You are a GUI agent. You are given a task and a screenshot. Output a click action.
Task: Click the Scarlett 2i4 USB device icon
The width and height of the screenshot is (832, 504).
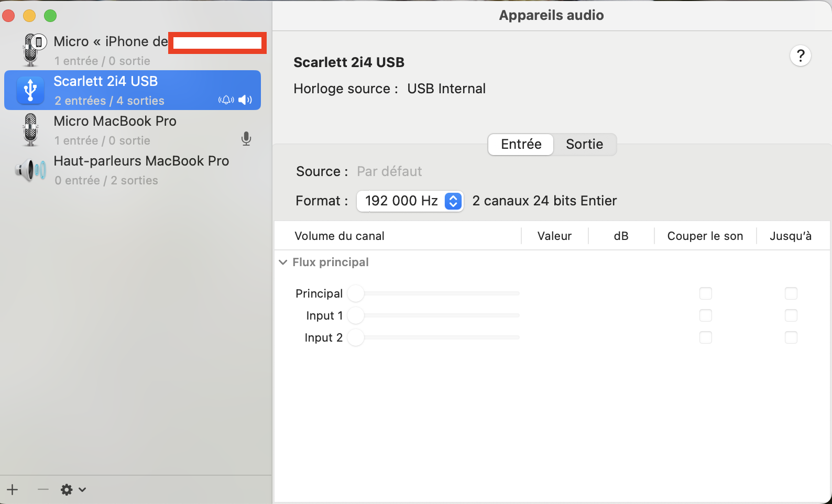[30, 90]
